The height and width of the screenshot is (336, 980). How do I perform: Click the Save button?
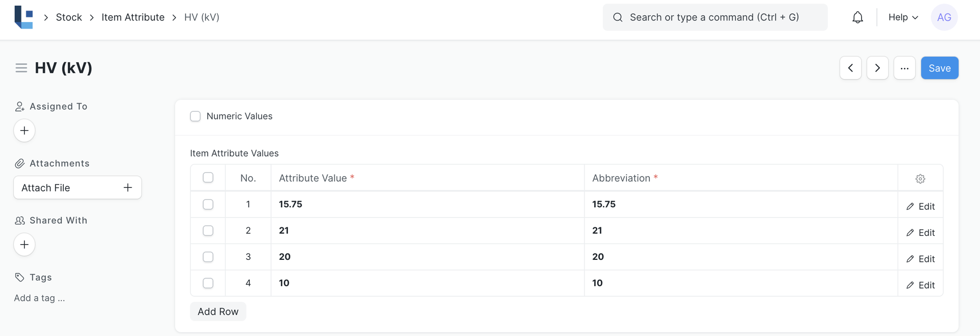(939, 68)
